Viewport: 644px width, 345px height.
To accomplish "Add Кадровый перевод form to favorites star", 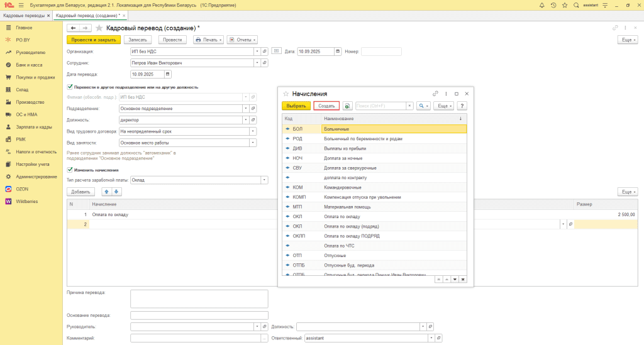I will click(x=99, y=28).
